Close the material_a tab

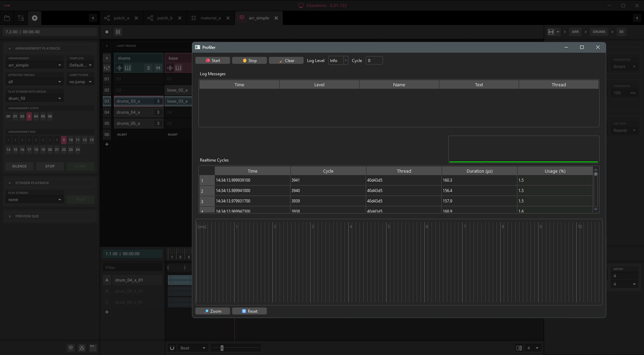point(228,18)
